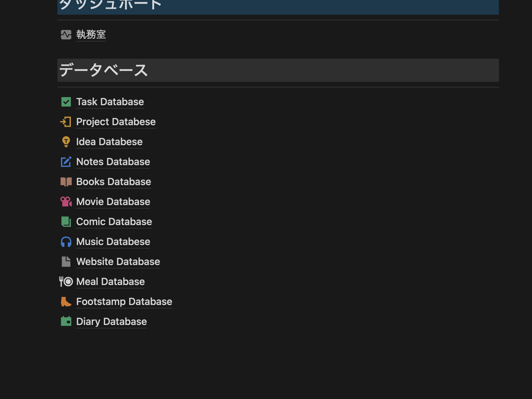Screen dimensions: 532x399
Task: Select the green bookmark icon for Comic Database
Action: point(66,222)
